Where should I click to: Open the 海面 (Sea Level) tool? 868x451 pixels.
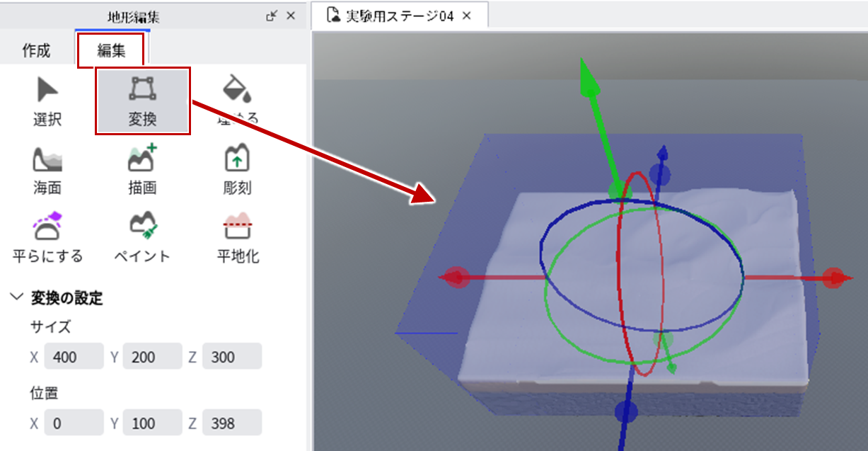point(47,170)
